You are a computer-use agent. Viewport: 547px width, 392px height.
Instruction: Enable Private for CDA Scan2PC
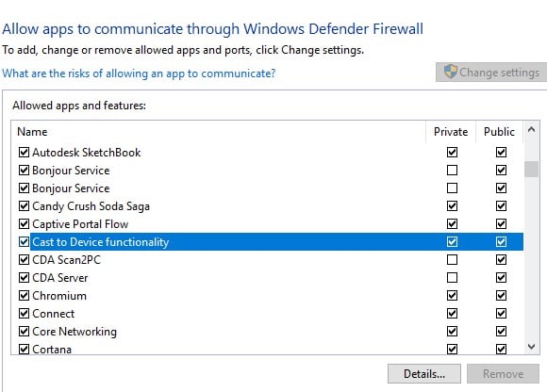(x=452, y=259)
